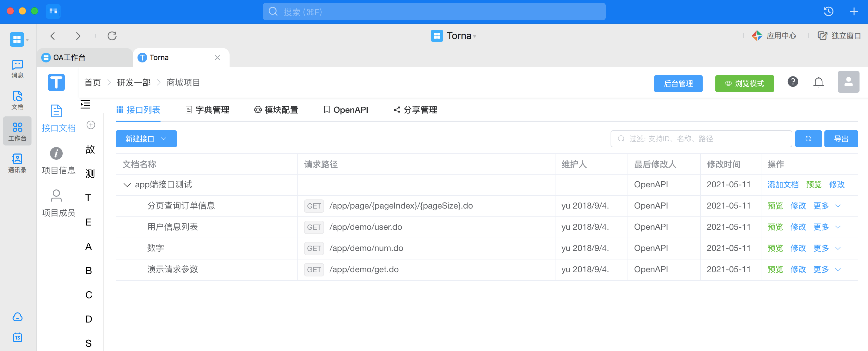Click 预览 for 数字 row
The width and height of the screenshot is (868, 351).
(x=775, y=248)
